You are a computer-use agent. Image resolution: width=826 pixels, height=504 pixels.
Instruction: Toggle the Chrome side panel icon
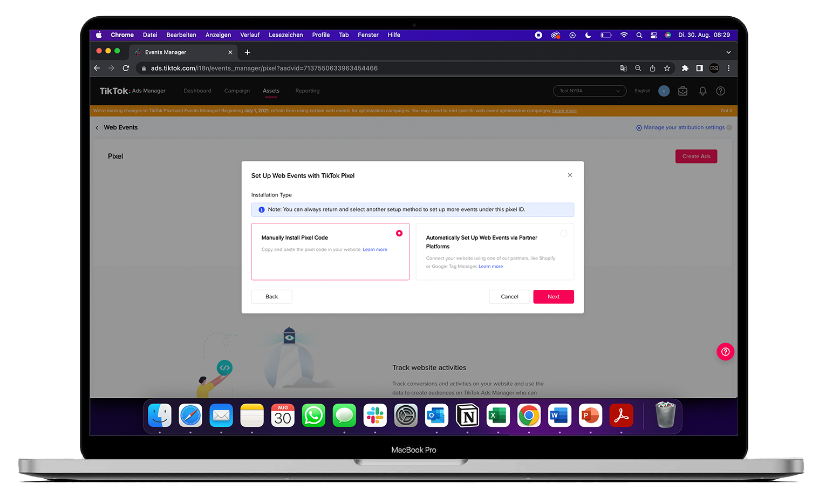[700, 68]
